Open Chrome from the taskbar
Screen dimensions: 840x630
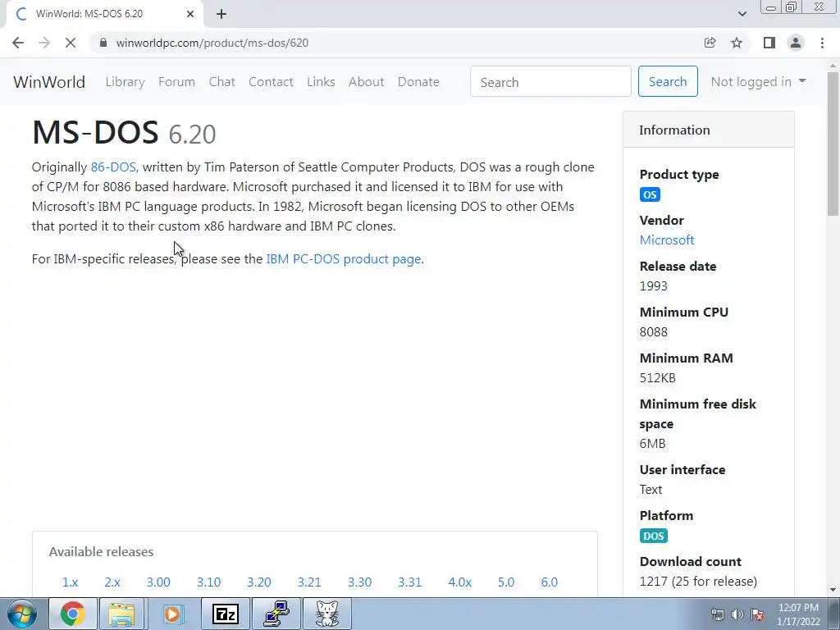[x=73, y=614]
